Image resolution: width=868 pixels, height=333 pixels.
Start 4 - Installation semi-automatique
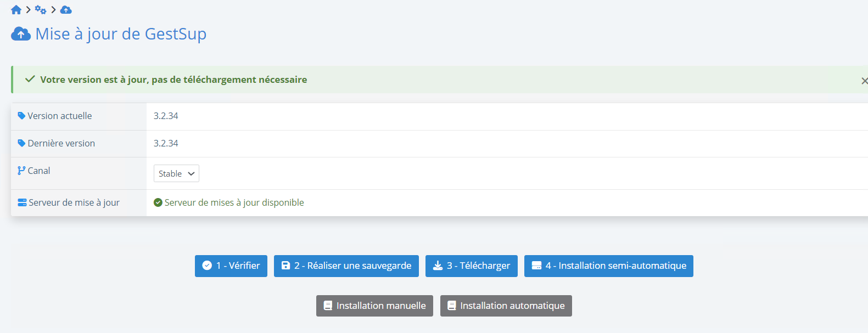[x=609, y=266]
